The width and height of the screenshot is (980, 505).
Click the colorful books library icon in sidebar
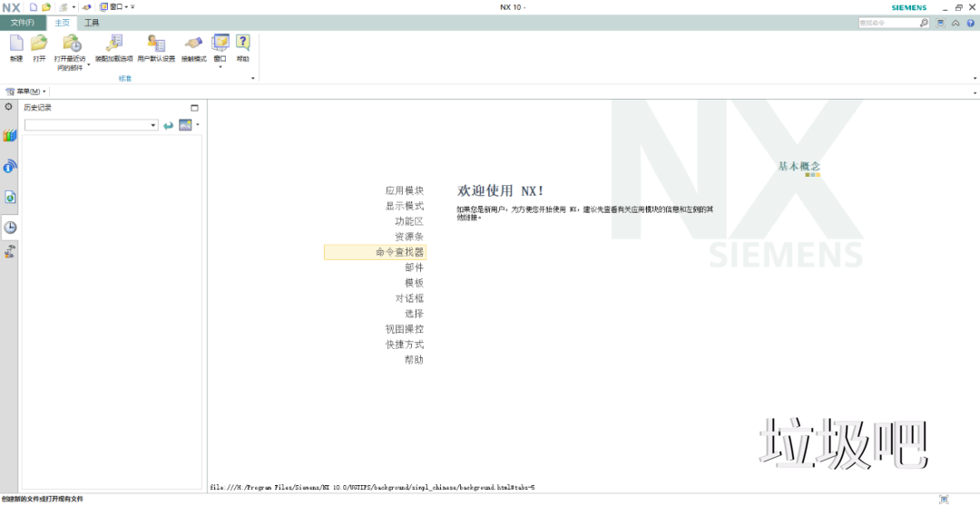click(x=10, y=135)
